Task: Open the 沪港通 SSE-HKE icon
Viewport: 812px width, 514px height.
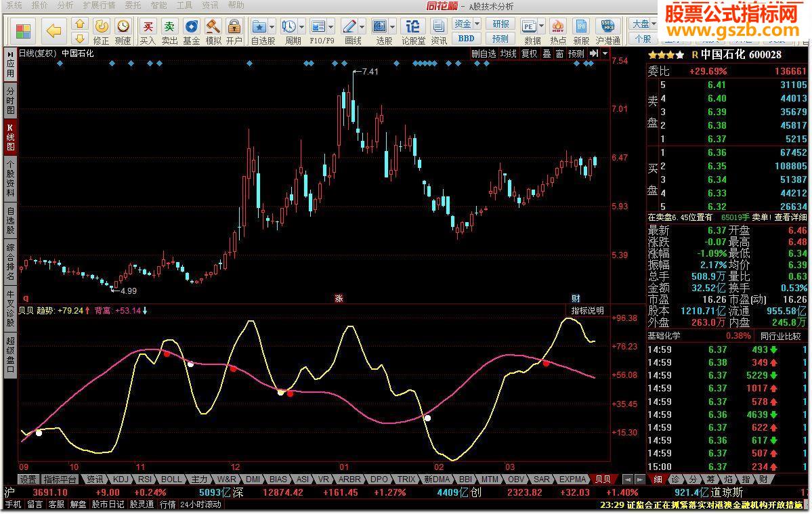Action: pos(607,32)
